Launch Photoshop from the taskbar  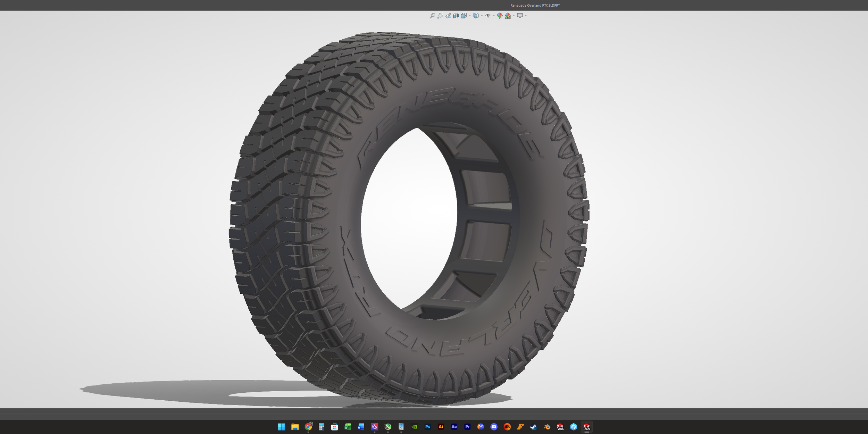[428, 427]
